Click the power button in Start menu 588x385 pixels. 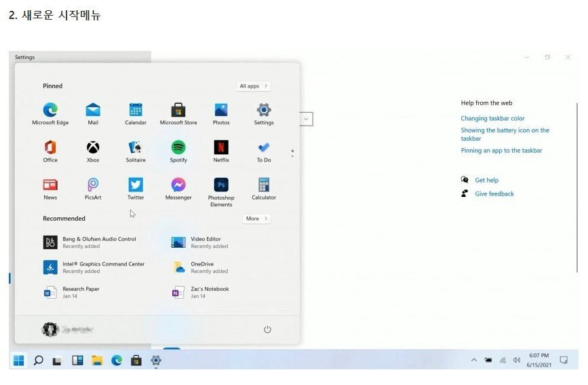[x=267, y=329]
